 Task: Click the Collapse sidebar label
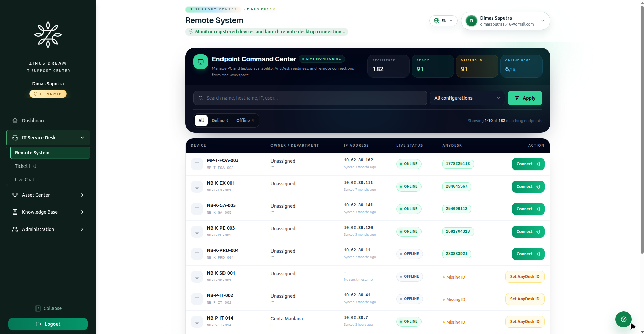(x=53, y=308)
